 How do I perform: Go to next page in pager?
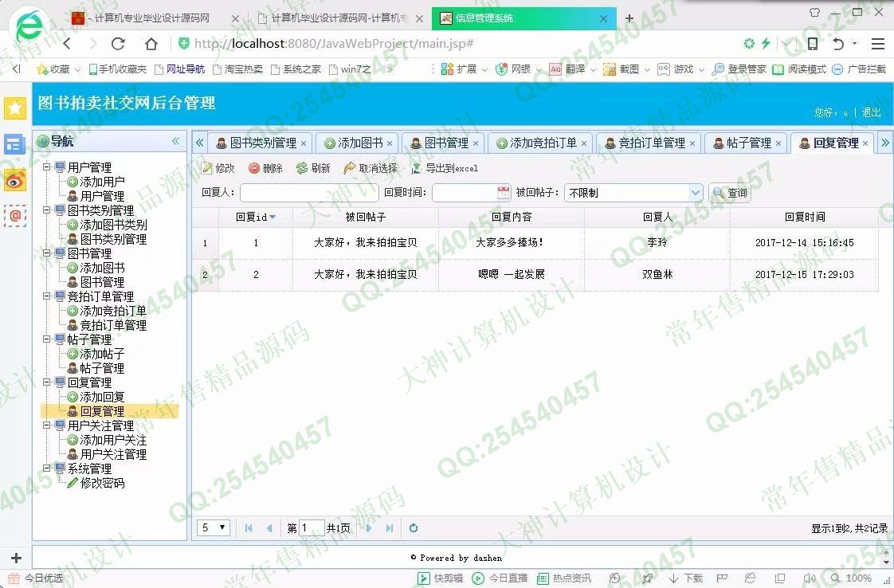(368, 528)
